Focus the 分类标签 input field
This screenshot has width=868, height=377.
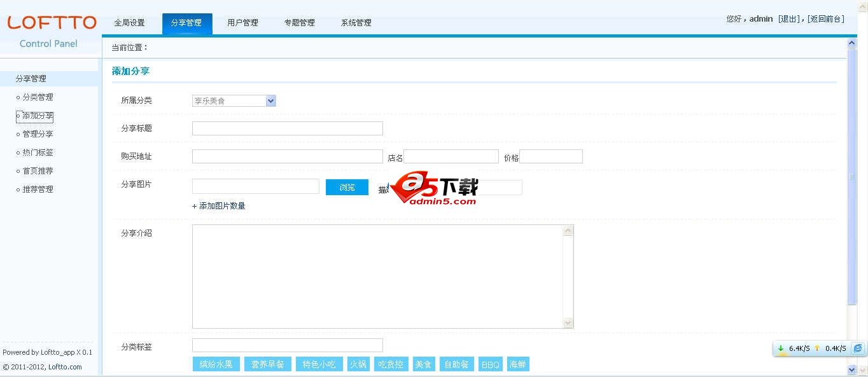(288, 345)
